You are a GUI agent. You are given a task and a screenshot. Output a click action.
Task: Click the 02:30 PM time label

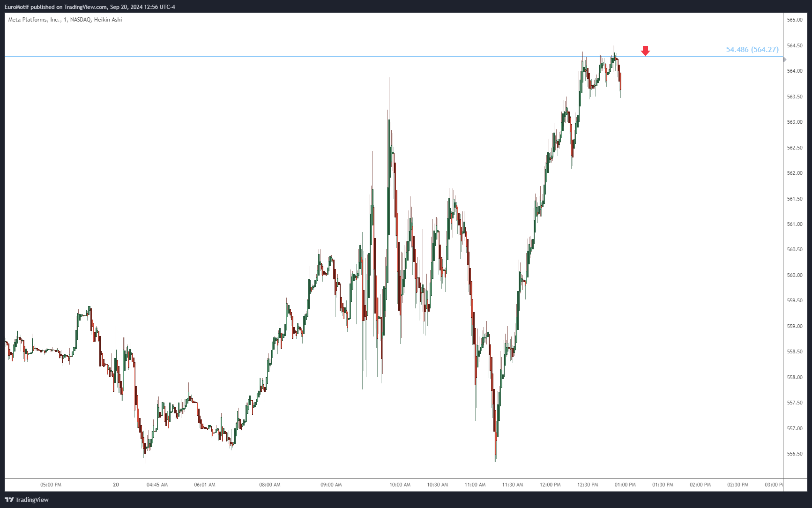[x=738, y=485]
